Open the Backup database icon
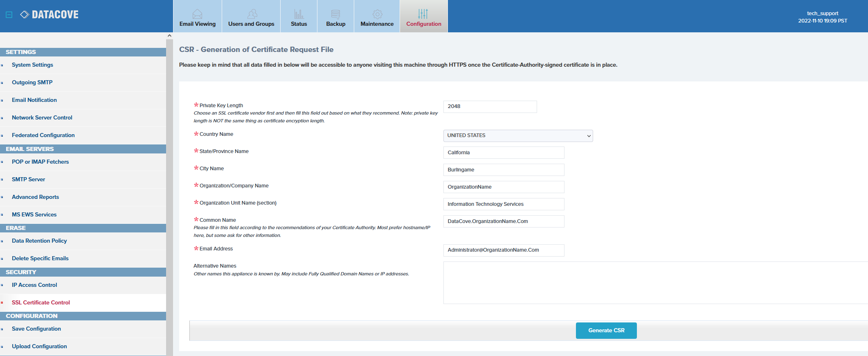868x356 pixels. coord(335,14)
